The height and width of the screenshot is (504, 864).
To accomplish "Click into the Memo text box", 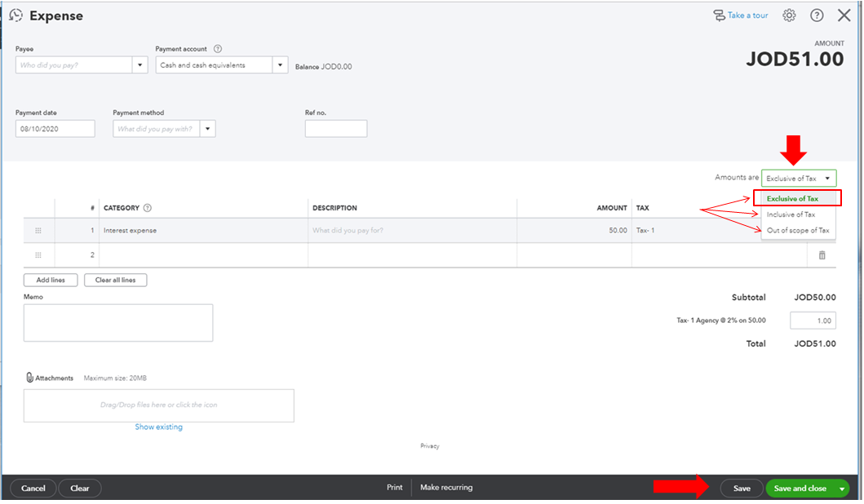I will coord(118,322).
